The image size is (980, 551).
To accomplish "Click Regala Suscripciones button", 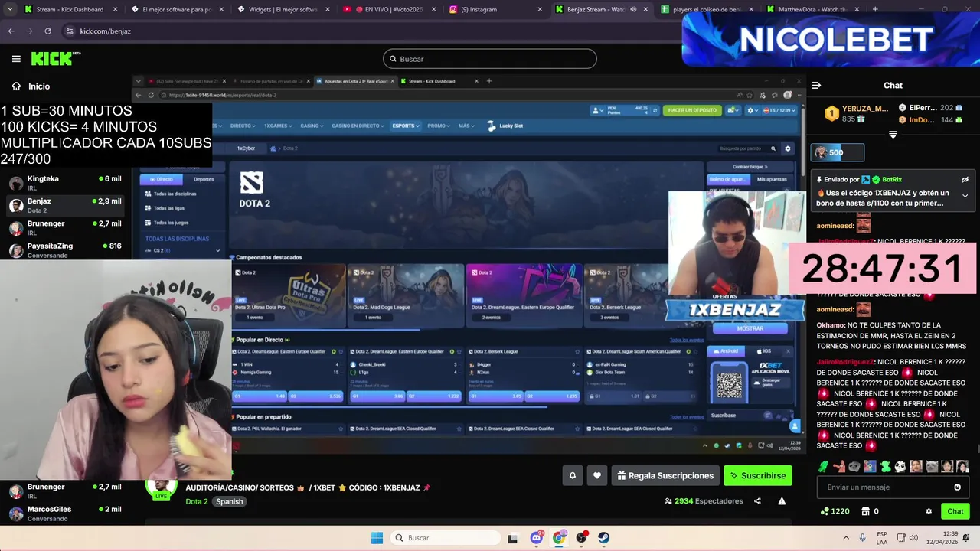I will click(665, 475).
